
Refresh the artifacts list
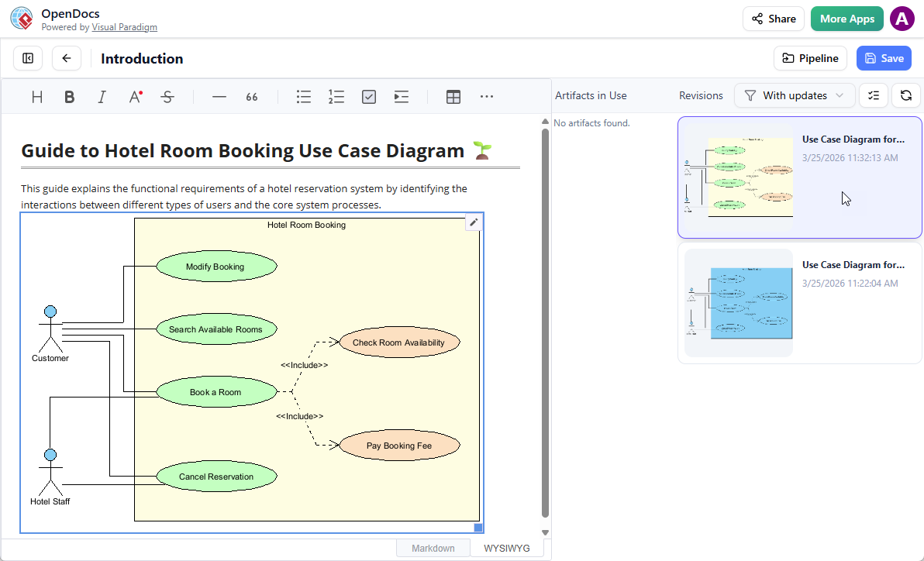[x=905, y=95]
